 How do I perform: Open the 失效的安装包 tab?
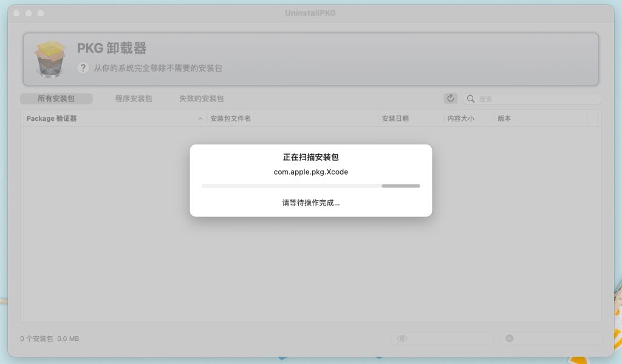click(x=202, y=99)
